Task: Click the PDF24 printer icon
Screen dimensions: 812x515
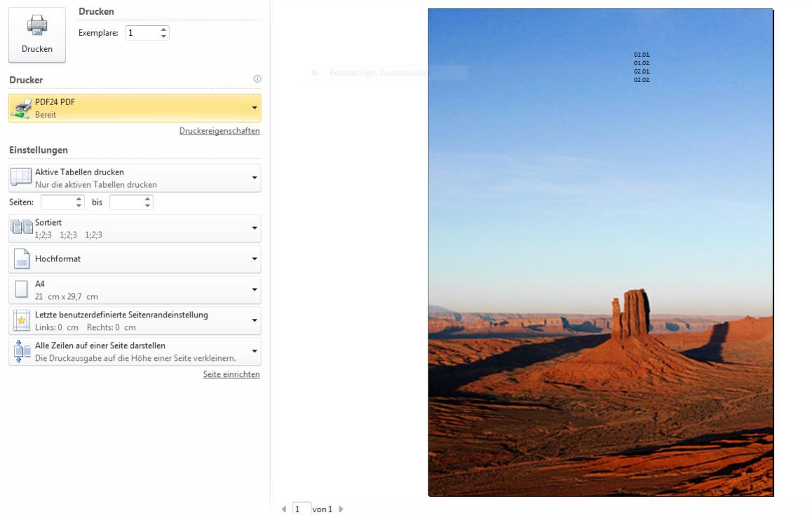Action: [x=22, y=108]
